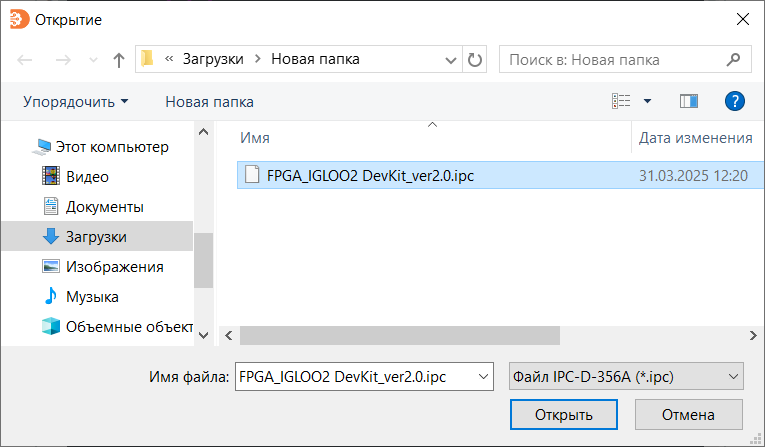Click the Открыть button
Viewport: 765px width, 447px height.
tap(564, 414)
